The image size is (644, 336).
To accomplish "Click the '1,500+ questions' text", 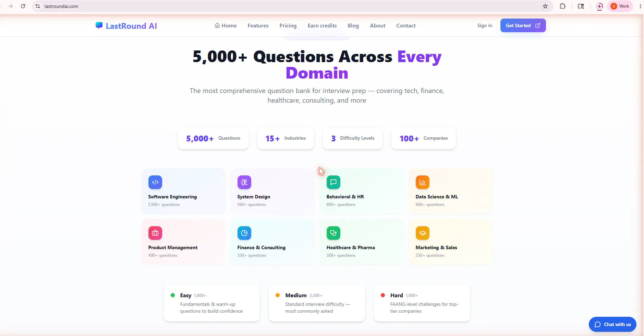I will click(164, 205).
